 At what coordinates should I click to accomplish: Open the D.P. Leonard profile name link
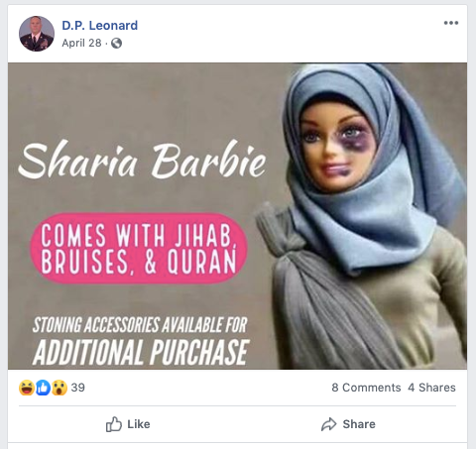click(x=100, y=25)
